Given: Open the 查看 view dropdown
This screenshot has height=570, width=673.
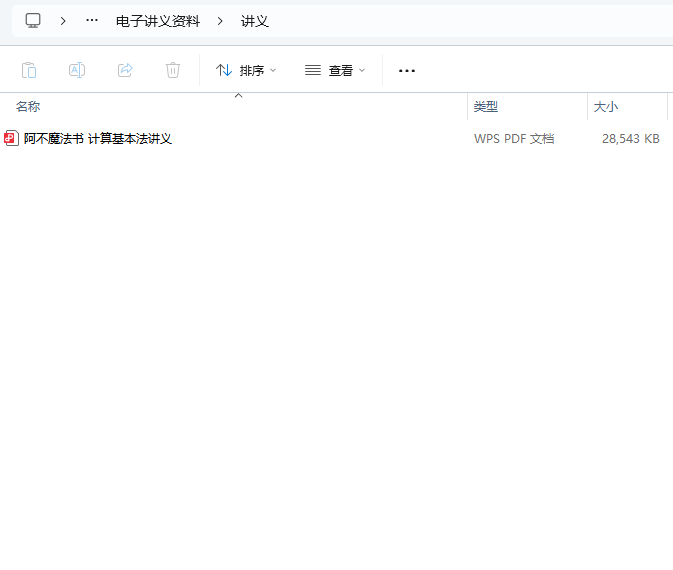Looking at the screenshot, I should click(x=336, y=70).
